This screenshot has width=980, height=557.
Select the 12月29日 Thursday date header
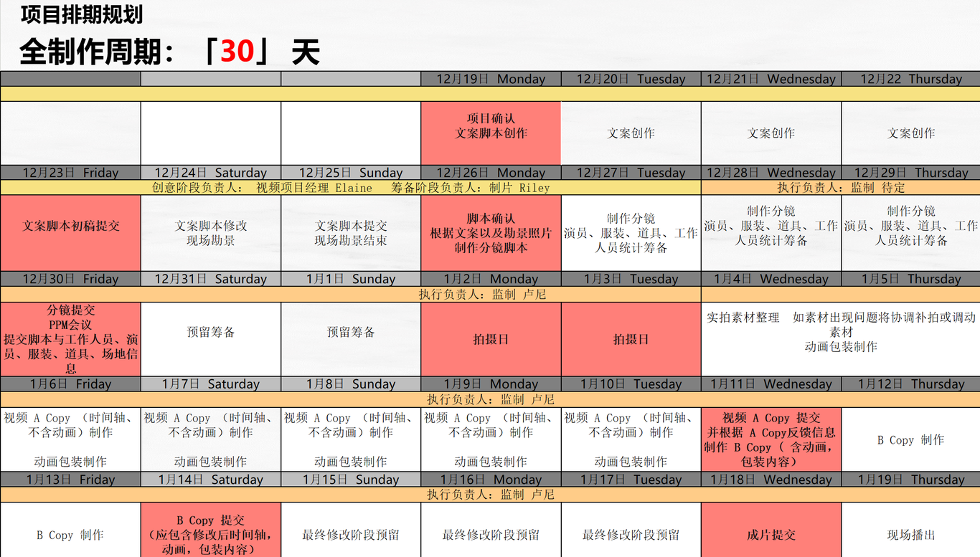pos(911,173)
